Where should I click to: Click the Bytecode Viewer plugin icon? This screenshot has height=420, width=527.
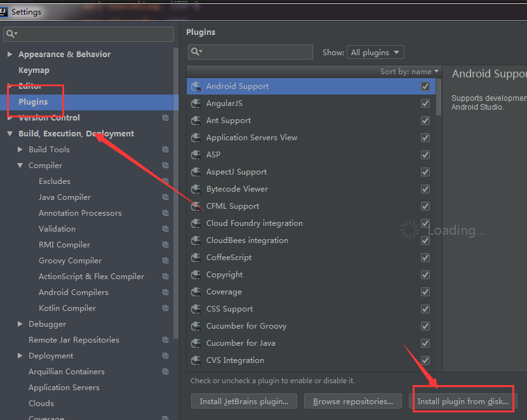pos(196,189)
